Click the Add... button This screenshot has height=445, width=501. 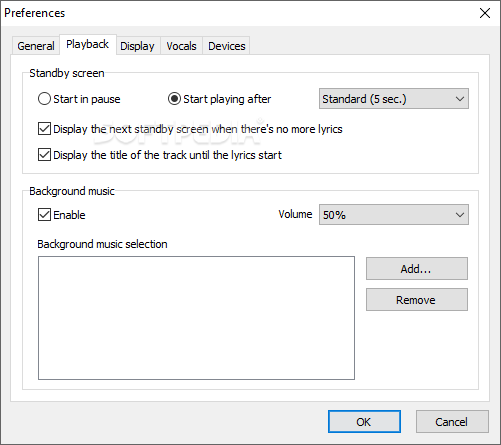tap(417, 269)
